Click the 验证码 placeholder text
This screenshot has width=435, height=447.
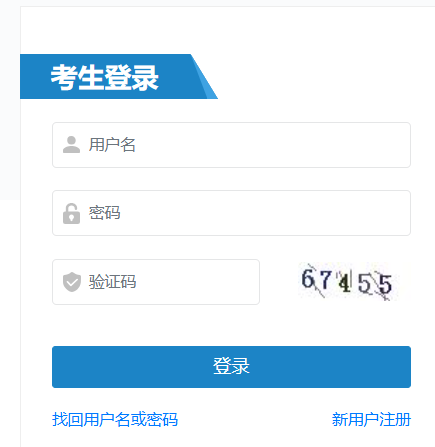pos(112,282)
